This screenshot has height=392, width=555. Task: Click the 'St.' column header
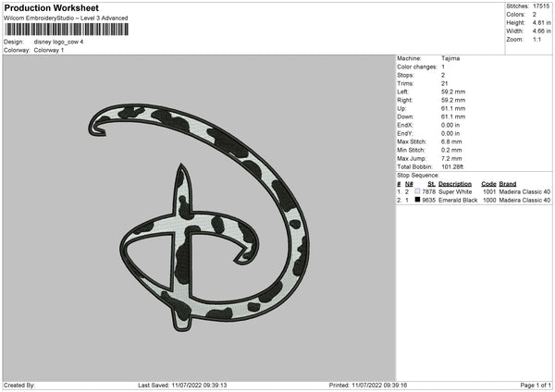pyautogui.click(x=431, y=184)
